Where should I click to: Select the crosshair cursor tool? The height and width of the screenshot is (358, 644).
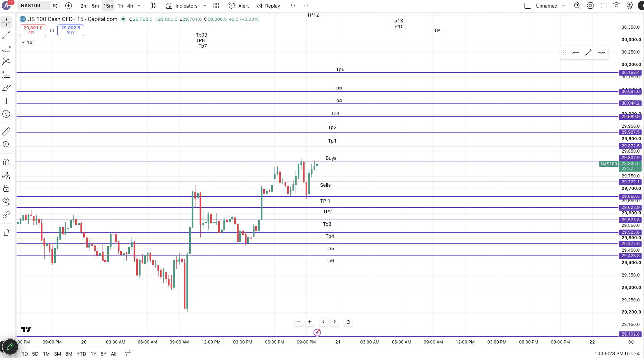(6, 22)
